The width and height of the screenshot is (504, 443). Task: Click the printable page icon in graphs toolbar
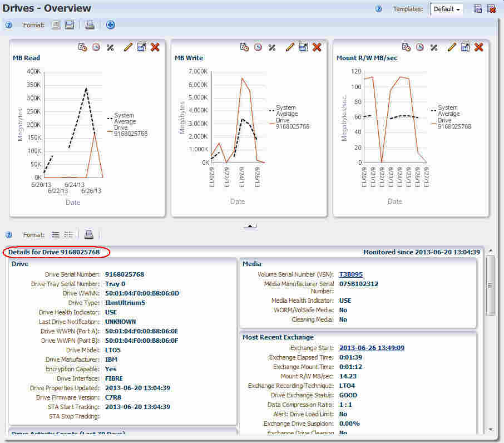(x=90, y=24)
